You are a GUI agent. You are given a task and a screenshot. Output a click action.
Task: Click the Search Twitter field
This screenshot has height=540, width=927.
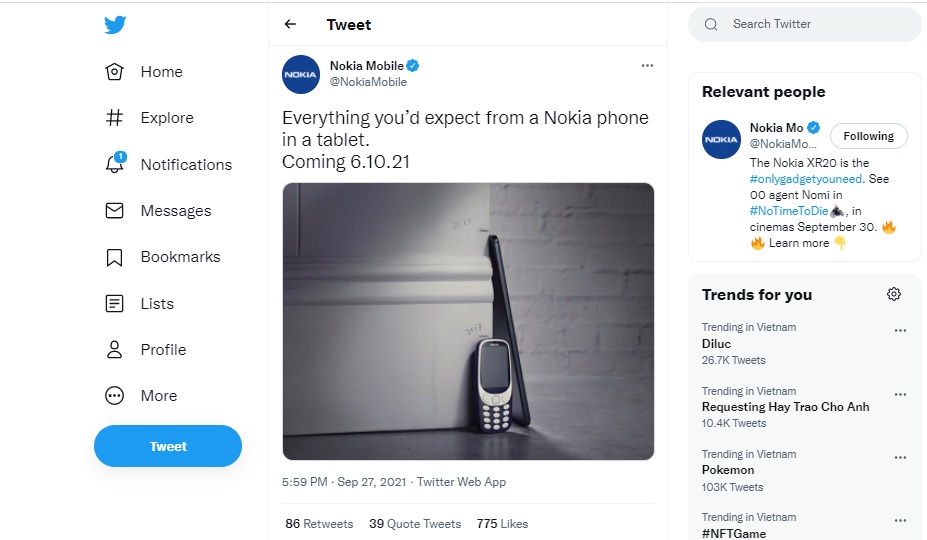click(815, 24)
